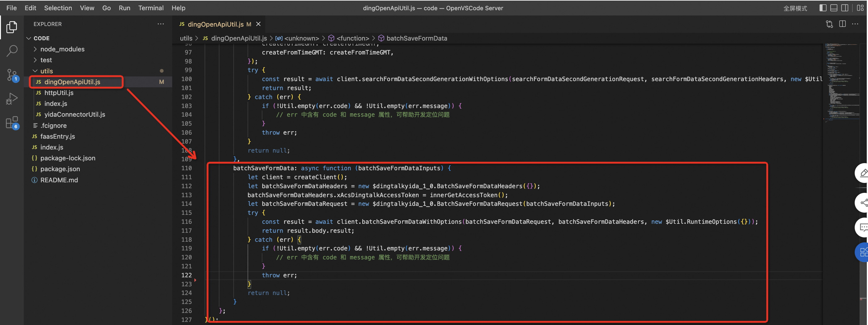Image resolution: width=868 pixels, height=325 pixels.
Task: Click the code minimap preview
Action: [x=841, y=83]
